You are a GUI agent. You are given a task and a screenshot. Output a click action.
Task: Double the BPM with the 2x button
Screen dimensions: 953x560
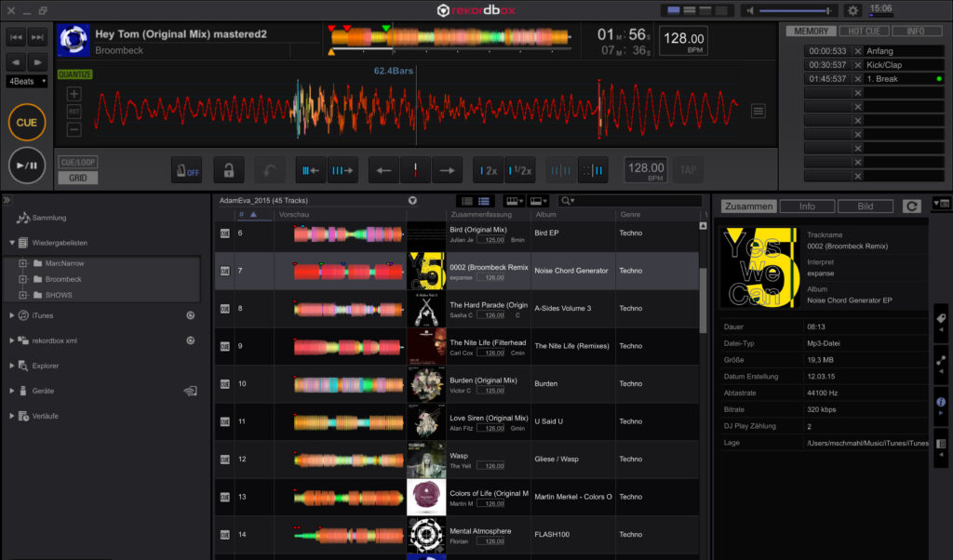coord(488,171)
